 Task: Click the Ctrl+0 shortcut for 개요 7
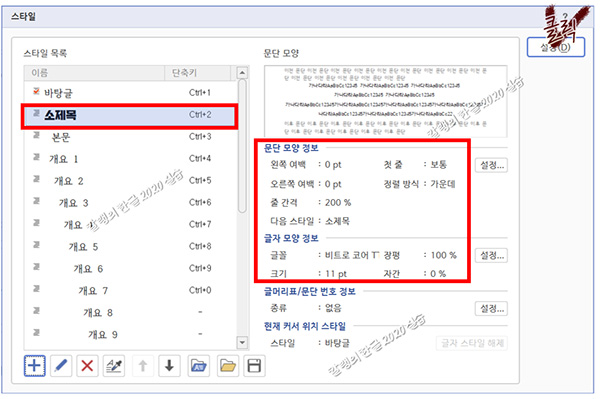point(200,290)
